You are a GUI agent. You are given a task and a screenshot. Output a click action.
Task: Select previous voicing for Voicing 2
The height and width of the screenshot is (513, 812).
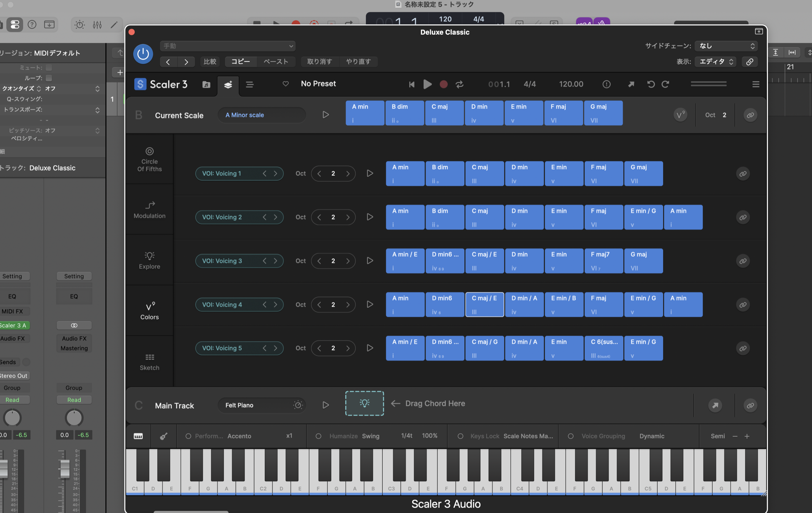[264, 217]
